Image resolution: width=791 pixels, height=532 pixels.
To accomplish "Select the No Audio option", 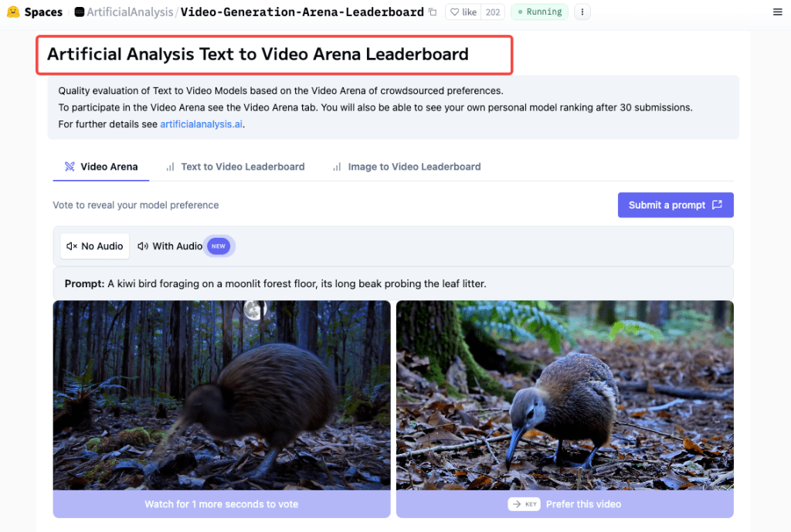I will click(95, 246).
